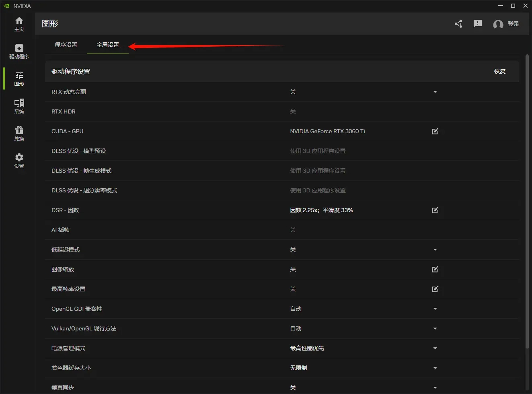The height and width of the screenshot is (394, 532).
Task: Switch to the 全局设置 tab
Action: pyautogui.click(x=108, y=45)
